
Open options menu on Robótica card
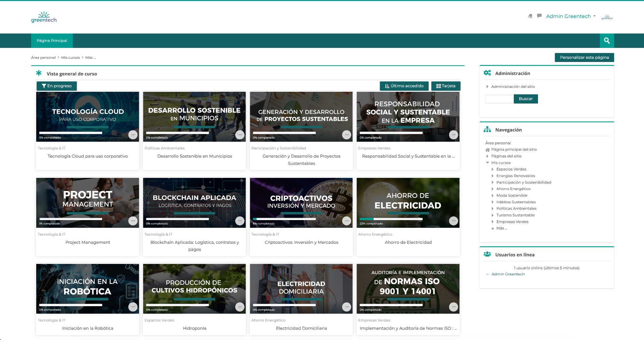(133, 307)
